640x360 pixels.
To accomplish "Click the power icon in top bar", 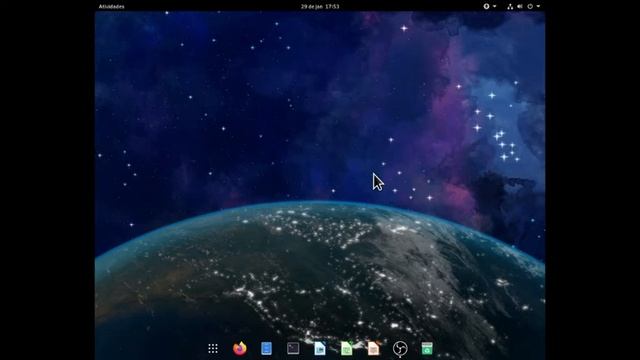I will click(530, 7).
